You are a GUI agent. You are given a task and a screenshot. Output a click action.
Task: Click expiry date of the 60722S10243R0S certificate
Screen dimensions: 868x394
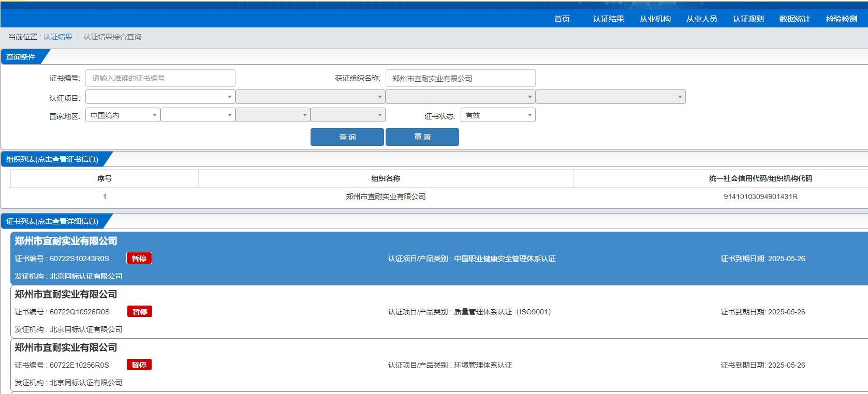click(763, 259)
